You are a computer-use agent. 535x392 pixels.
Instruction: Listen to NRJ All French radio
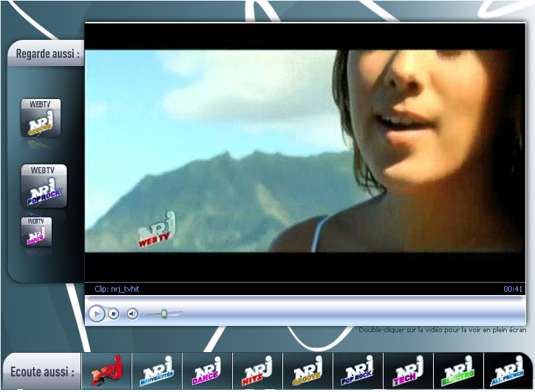[507, 371]
